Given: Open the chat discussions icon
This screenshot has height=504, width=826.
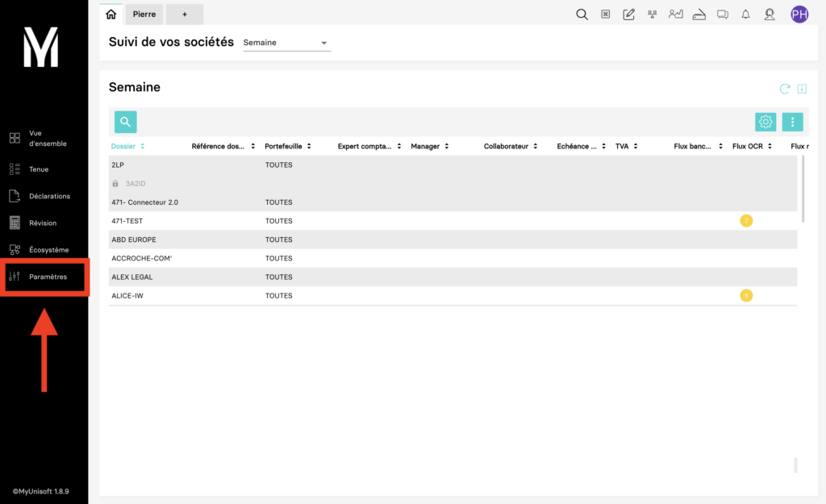Looking at the screenshot, I should 722,15.
